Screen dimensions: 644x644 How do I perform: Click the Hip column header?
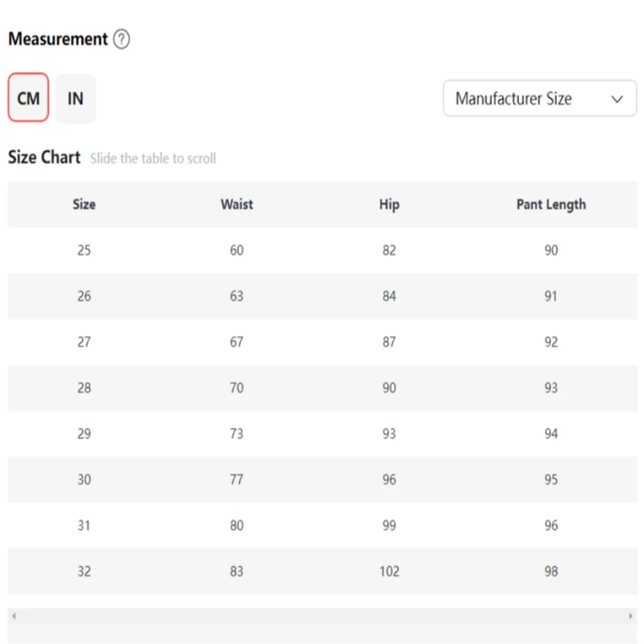(390, 205)
